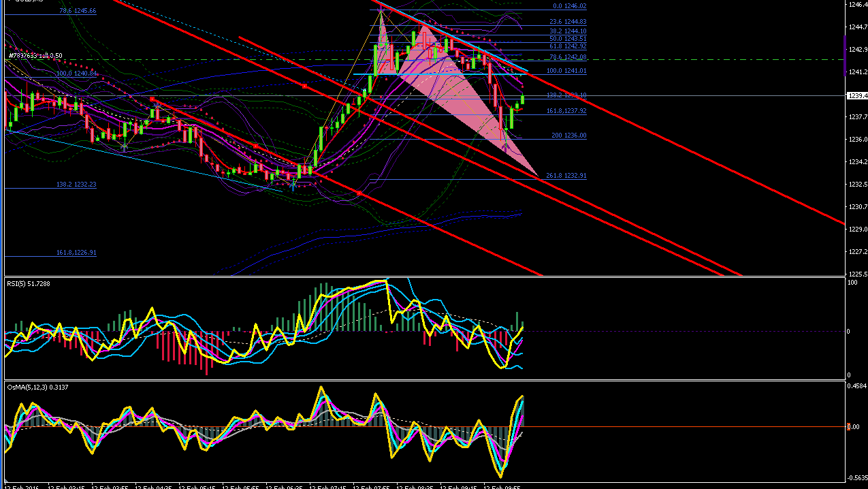Click the 1237.7 value on price scale
Viewport: 868px width, 489px height.
(x=858, y=117)
